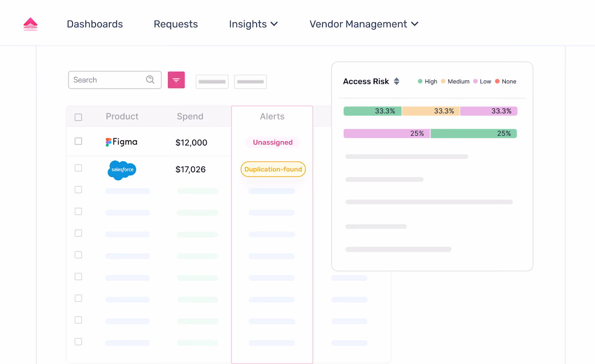Open the pink filter button
Viewport: 595px width, 364px height.
(x=176, y=80)
